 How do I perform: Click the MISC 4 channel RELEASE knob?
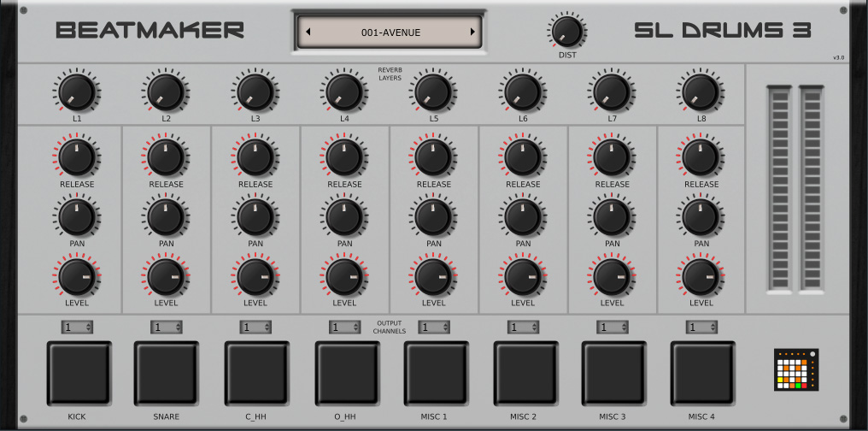coord(701,156)
